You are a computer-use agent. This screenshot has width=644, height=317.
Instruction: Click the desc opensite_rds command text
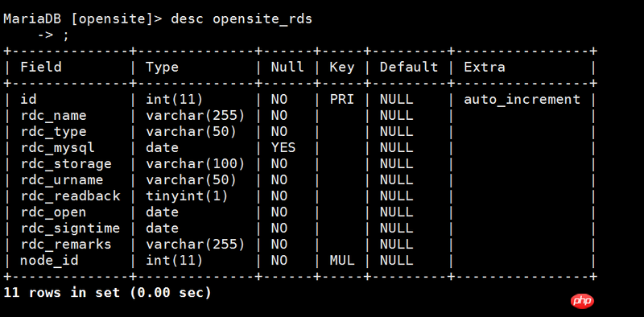(x=242, y=19)
